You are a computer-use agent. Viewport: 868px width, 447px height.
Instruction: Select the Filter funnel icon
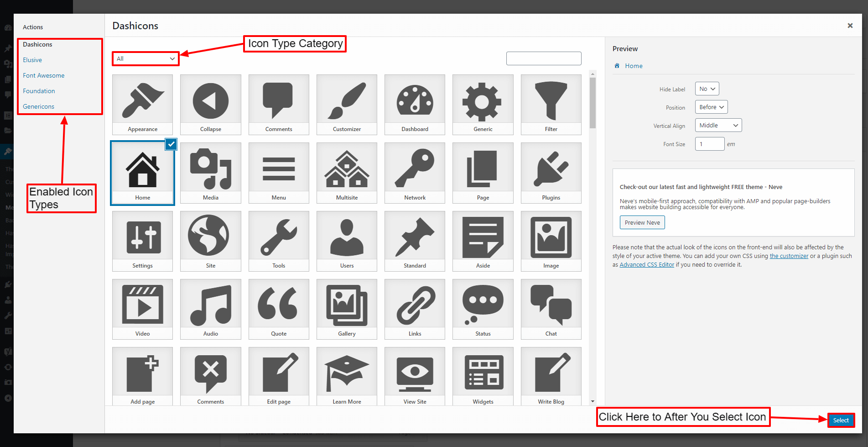point(551,105)
